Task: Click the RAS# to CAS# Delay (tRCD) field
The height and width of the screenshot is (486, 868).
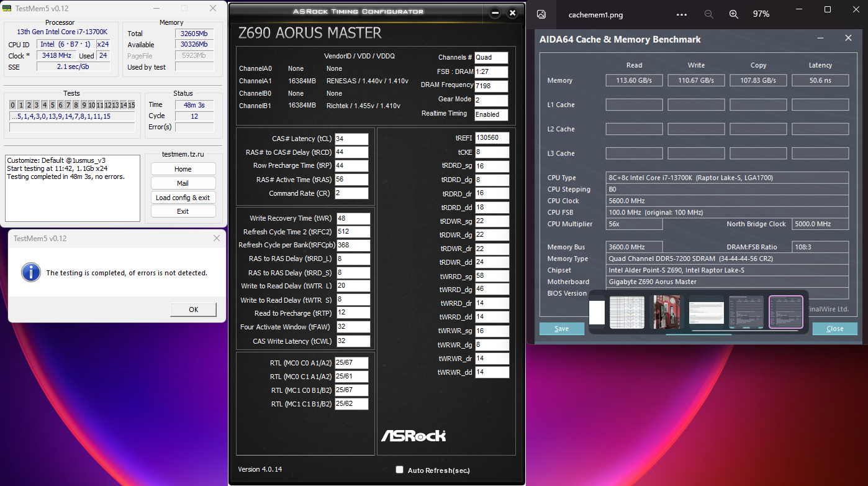Action: [x=351, y=153]
